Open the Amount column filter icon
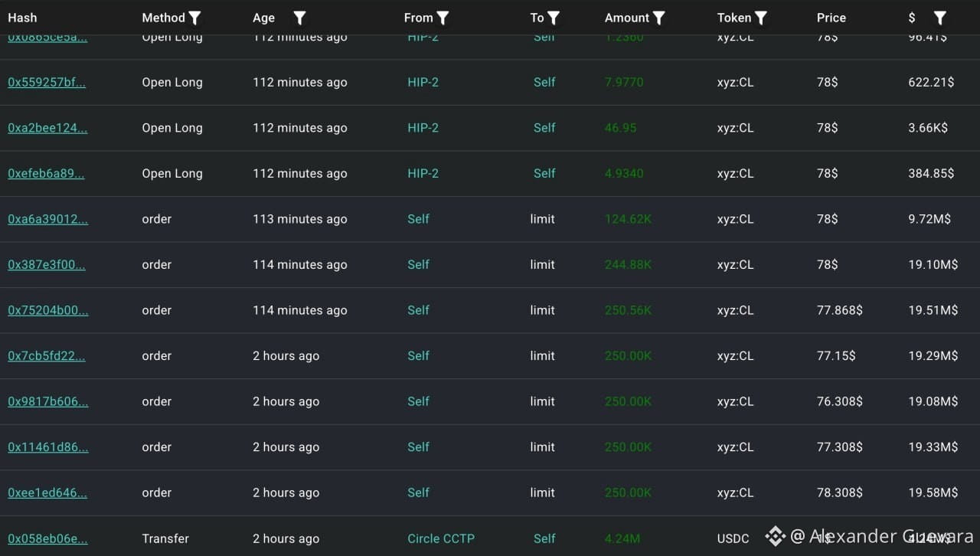Screen dimensions: 980x556 [659, 18]
